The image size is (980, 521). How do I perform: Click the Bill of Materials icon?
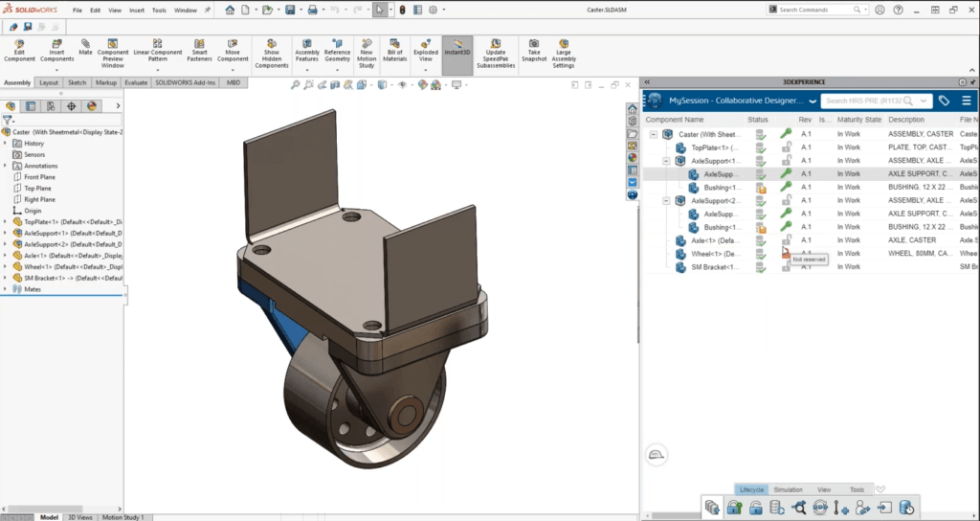coord(394,49)
